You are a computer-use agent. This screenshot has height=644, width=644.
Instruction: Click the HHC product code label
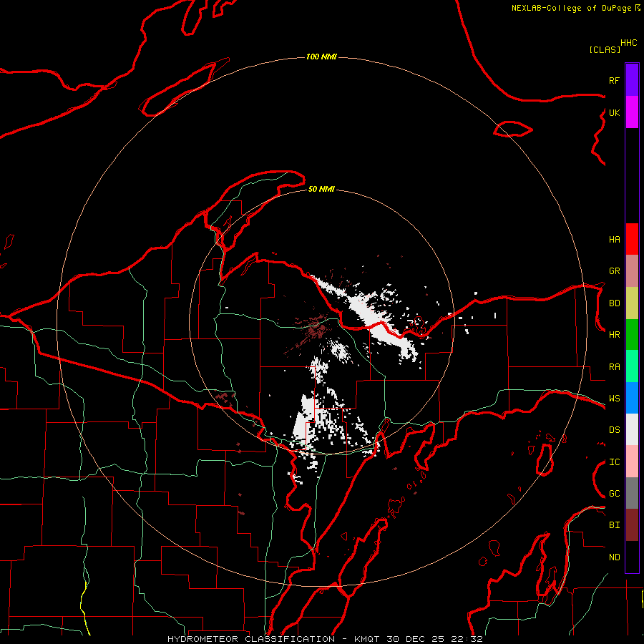629,43
